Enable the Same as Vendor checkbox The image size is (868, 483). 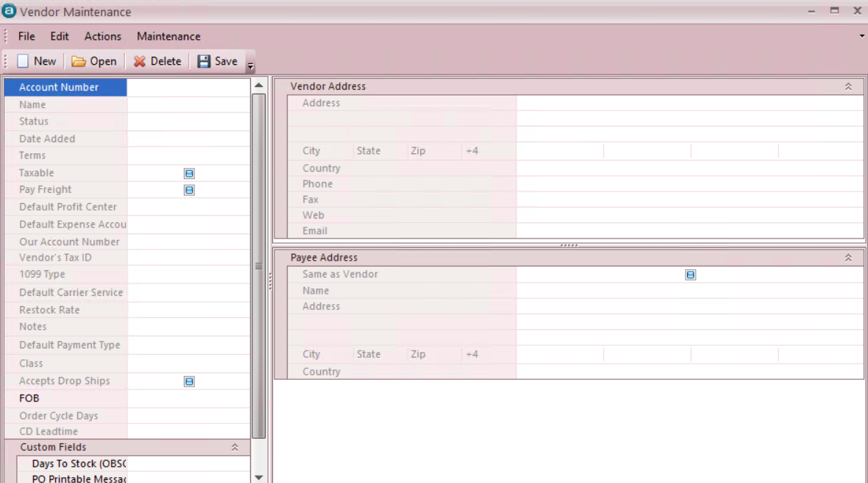(690, 275)
